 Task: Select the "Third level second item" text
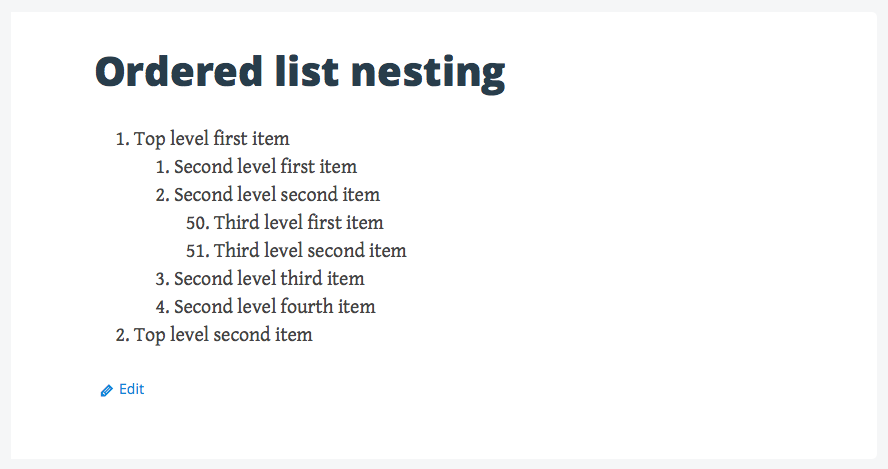point(310,251)
